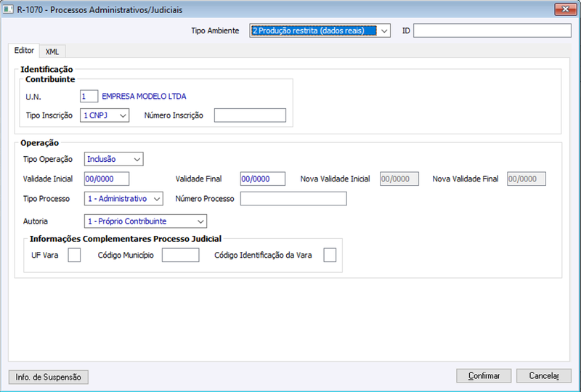Image resolution: width=581 pixels, height=392 pixels.
Task: Click the Validade Inicial date field
Action: (x=107, y=179)
